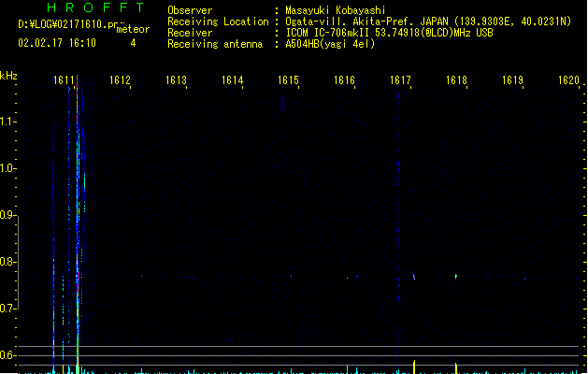Click the 'Receiving antenna' label
The image size is (588, 374).
click(215, 44)
